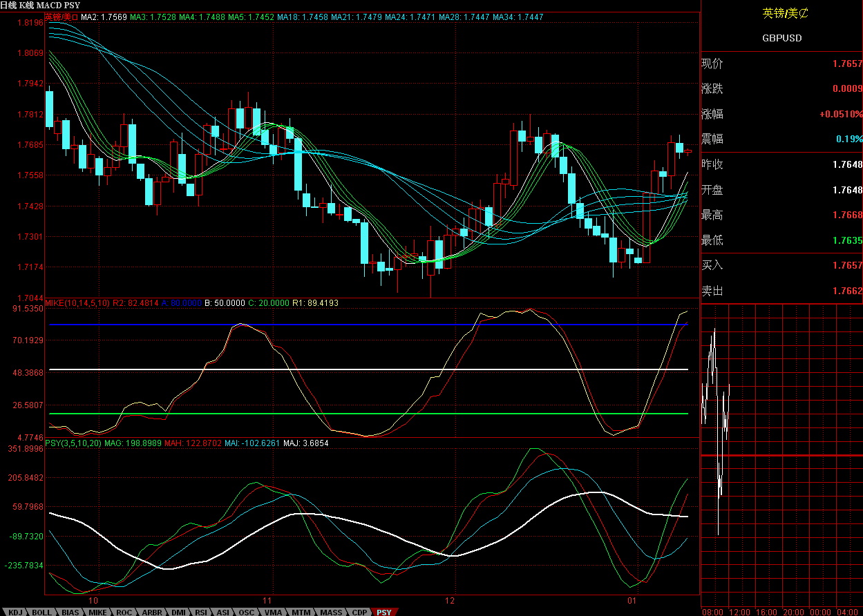Select the BIAS tab at bottom
863x616 pixels.
[x=70, y=612]
